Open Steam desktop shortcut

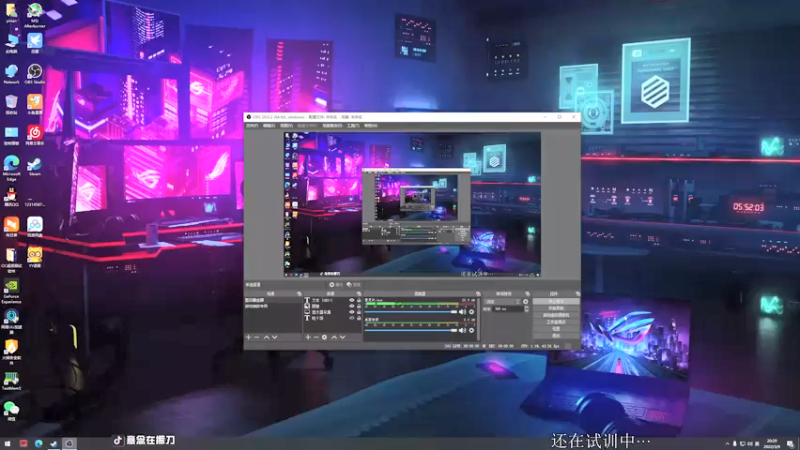34,166
